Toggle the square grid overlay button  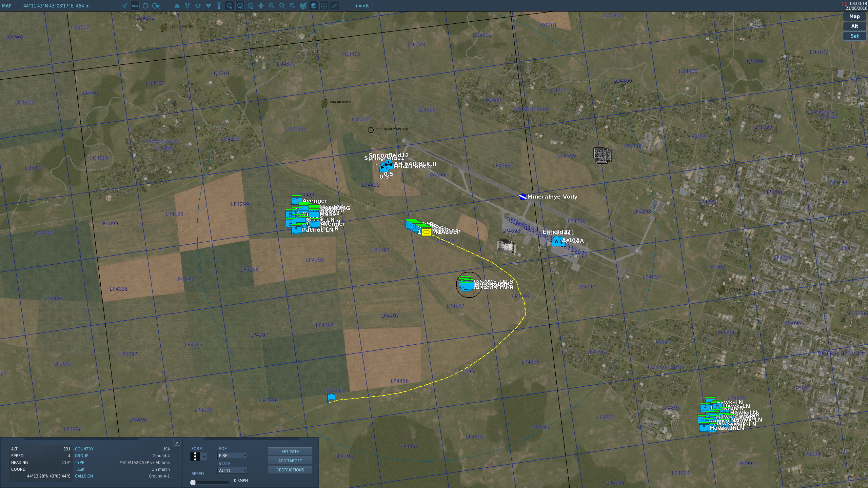pos(324,6)
